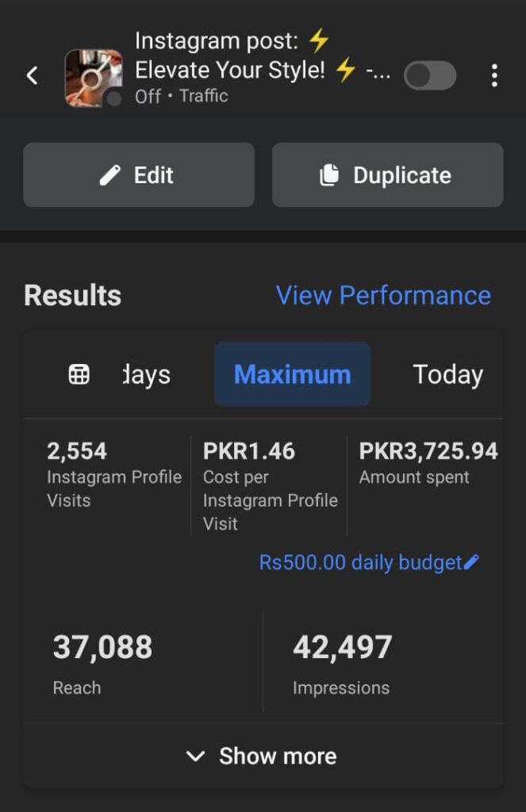Image resolution: width=526 pixels, height=812 pixels.
Task: Select the partially hidden days tab
Action: 147,374
